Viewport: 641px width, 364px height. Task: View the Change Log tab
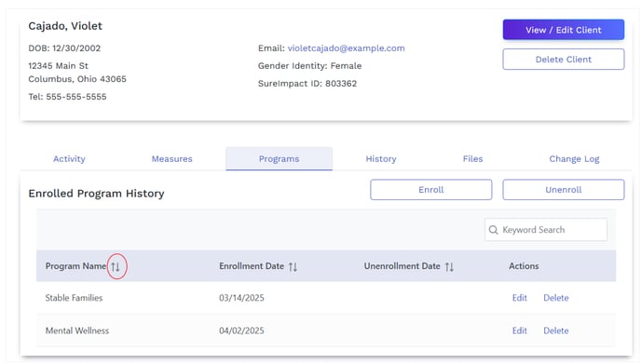(x=574, y=159)
